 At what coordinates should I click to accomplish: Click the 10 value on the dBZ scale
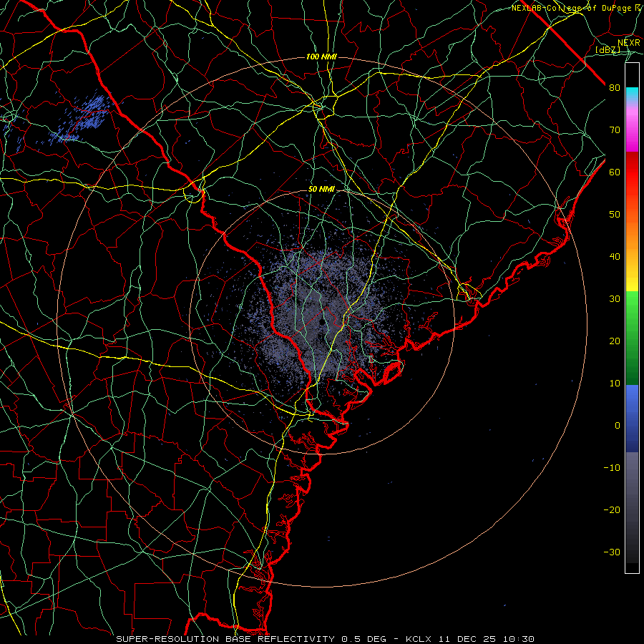pyautogui.click(x=615, y=384)
